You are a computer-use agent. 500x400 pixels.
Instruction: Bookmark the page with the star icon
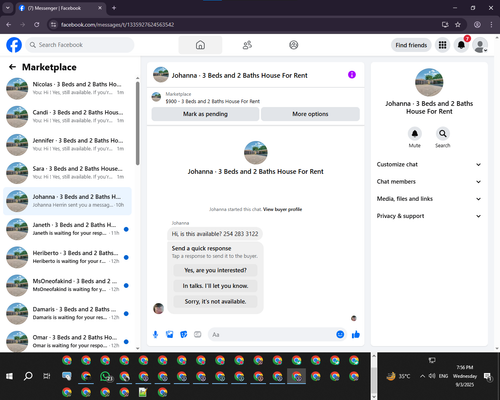[458, 25]
